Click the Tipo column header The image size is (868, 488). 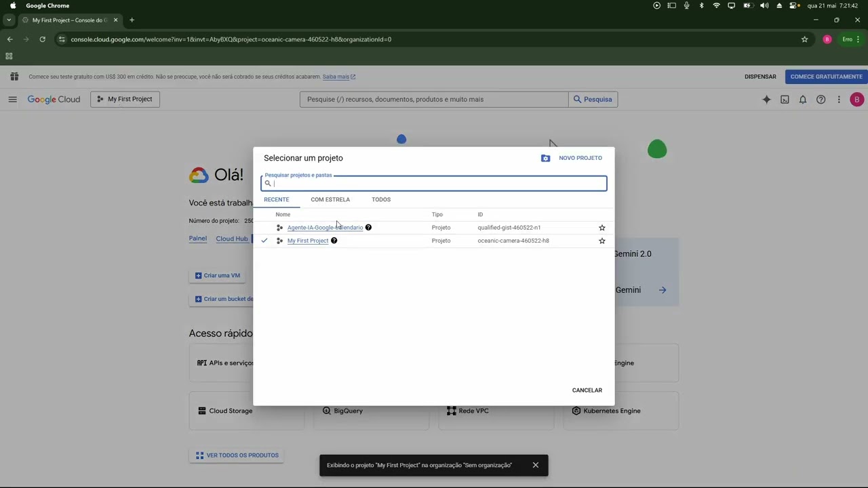click(437, 214)
